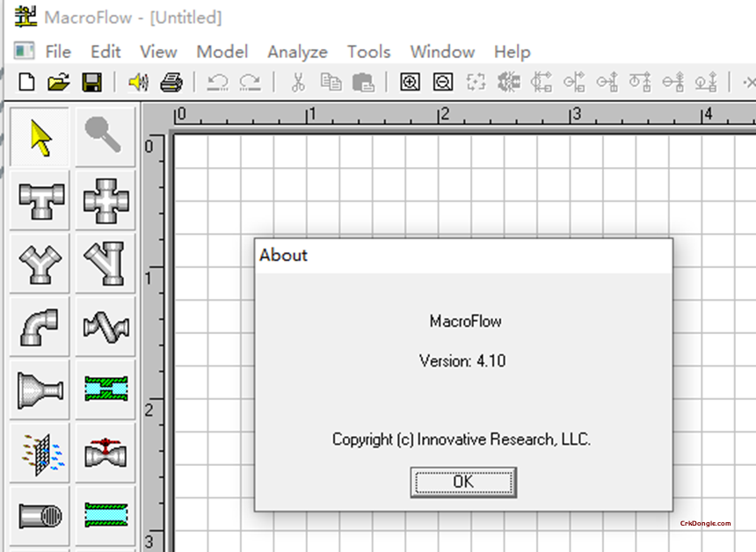Select the reducer pipe component

[41, 389]
